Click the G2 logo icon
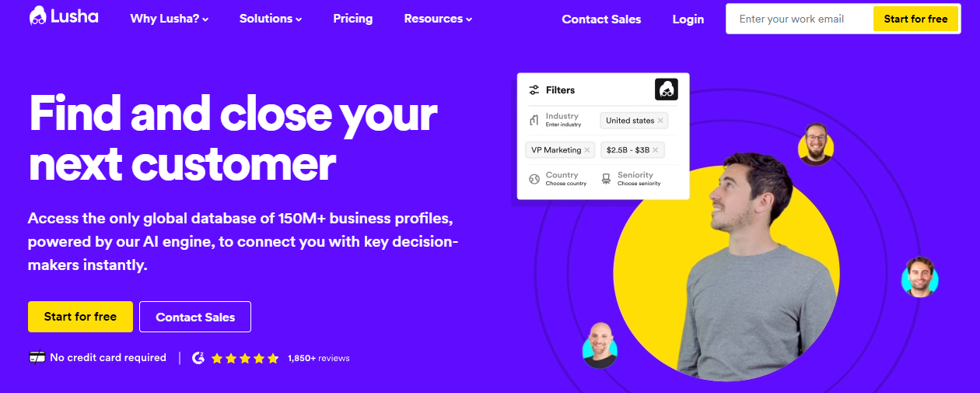This screenshot has width=980, height=393. [x=198, y=358]
